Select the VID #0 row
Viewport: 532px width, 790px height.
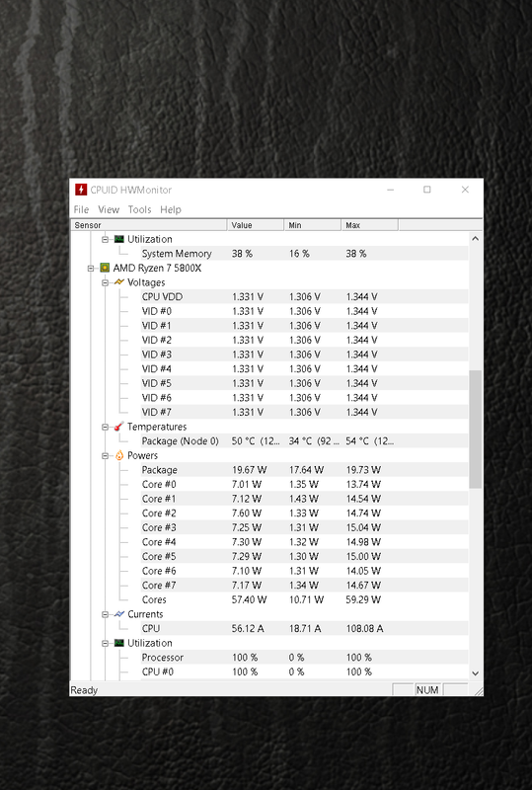[x=304, y=311]
